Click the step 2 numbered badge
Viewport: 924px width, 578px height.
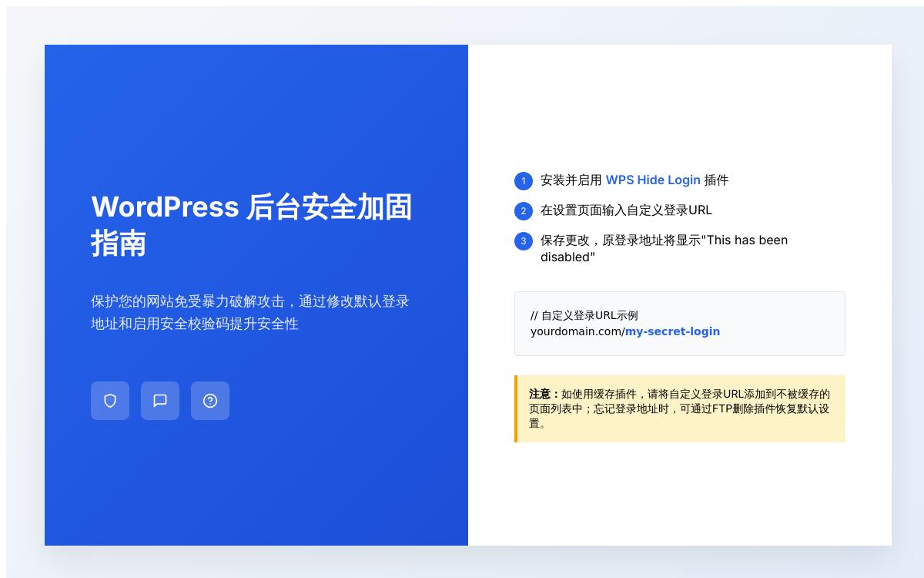pyautogui.click(x=524, y=210)
